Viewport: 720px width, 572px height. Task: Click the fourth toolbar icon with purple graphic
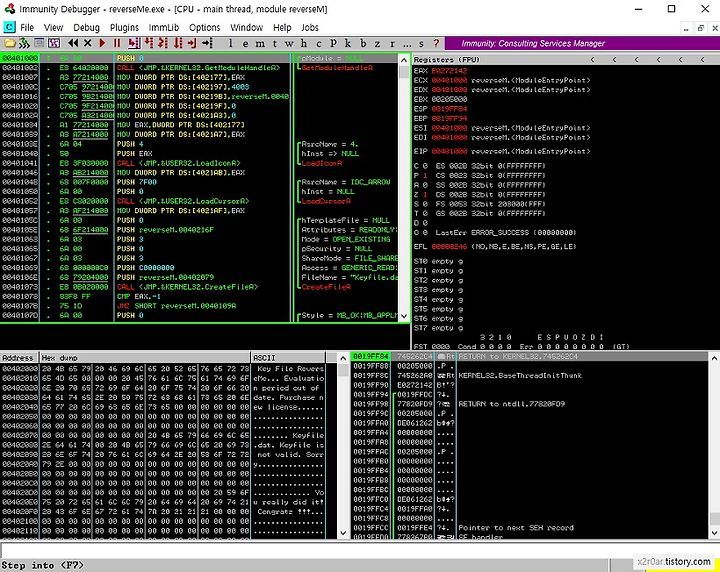pos(54,43)
